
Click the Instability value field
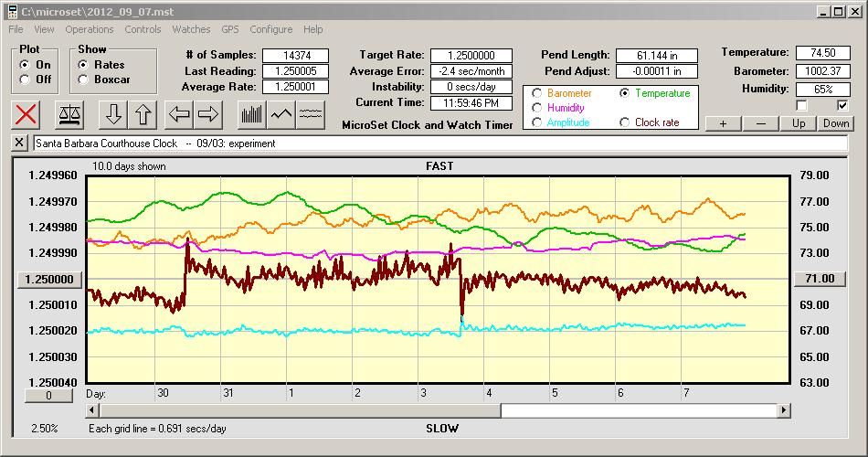(471, 87)
